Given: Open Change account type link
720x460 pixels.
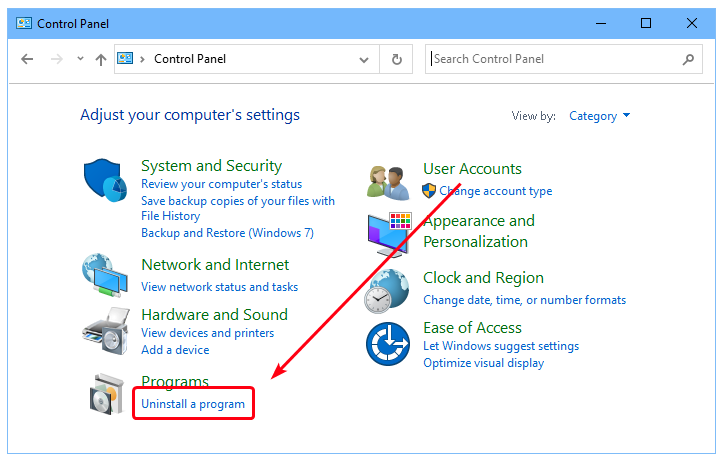Looking at the screenshot, I should [495, 191].
